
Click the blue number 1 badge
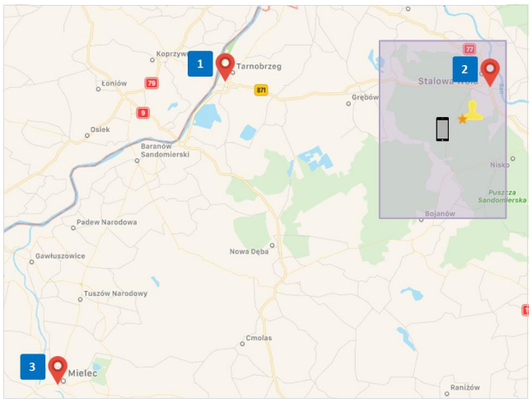click(200, 63)
